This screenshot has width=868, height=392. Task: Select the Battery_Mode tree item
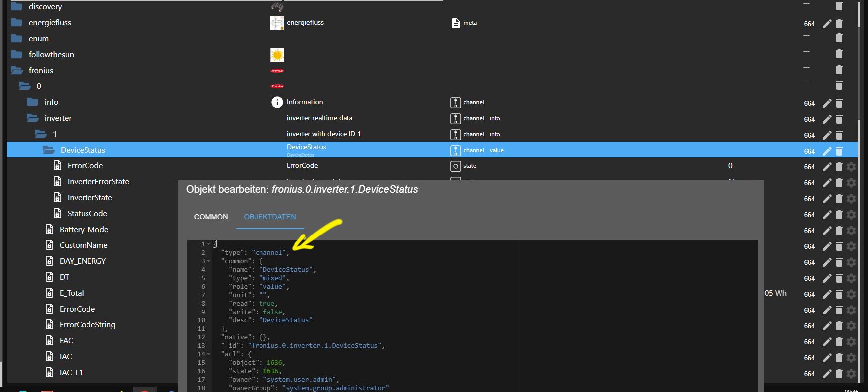tap(84, 229)
